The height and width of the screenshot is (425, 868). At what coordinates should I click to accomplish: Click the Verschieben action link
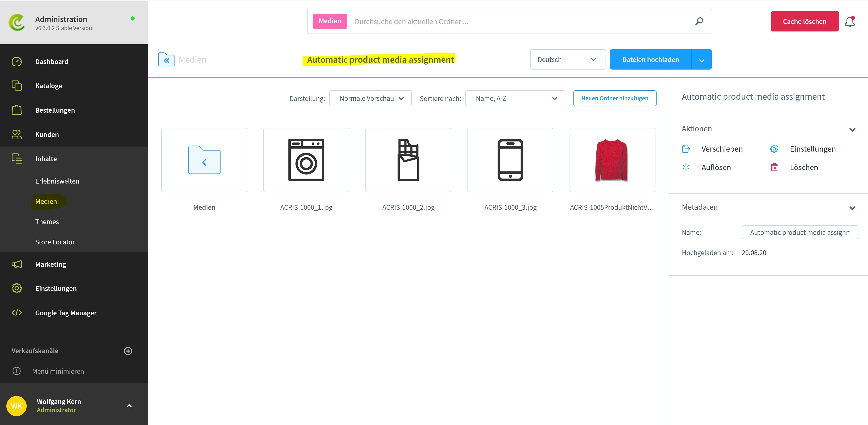722,149
